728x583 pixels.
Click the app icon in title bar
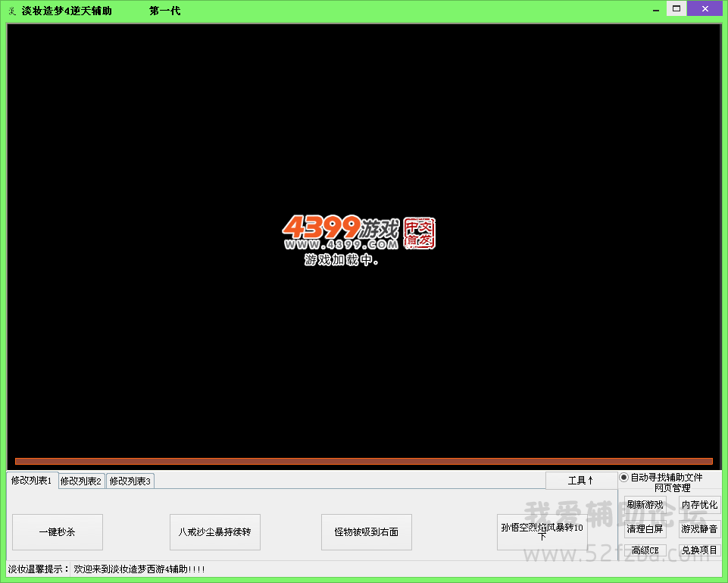coord(12,11)
